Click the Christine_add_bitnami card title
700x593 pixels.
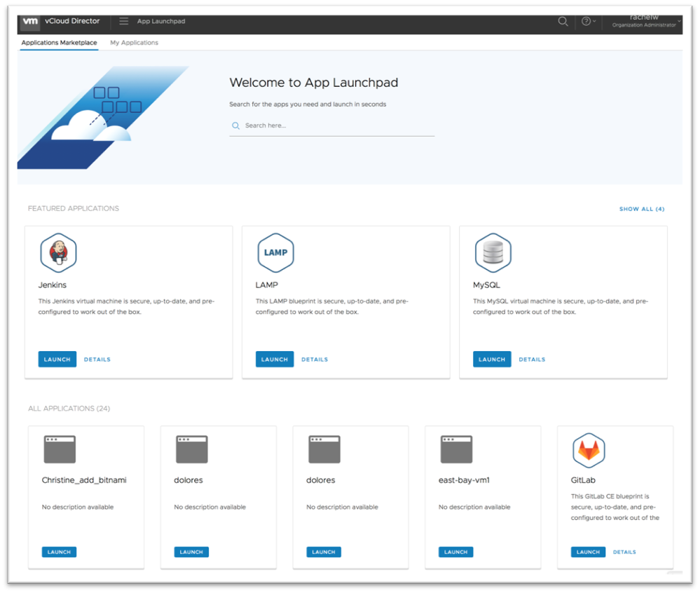[84, 480]
